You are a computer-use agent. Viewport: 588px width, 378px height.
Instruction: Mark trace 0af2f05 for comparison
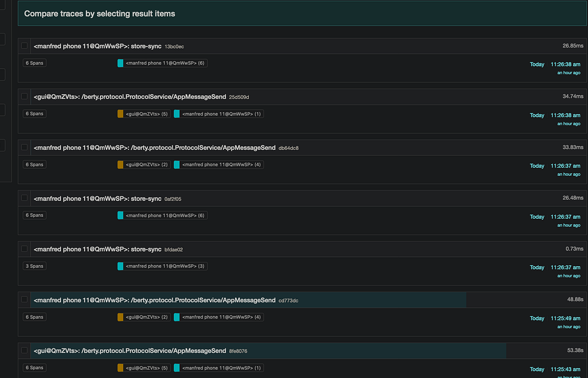(x=24, y=198)
